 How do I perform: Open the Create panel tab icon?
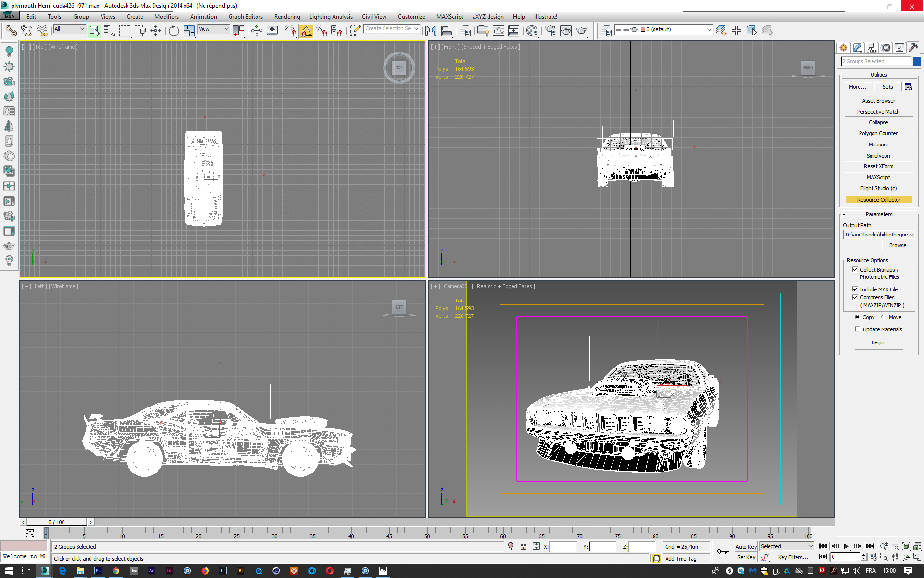click(844, 48)
